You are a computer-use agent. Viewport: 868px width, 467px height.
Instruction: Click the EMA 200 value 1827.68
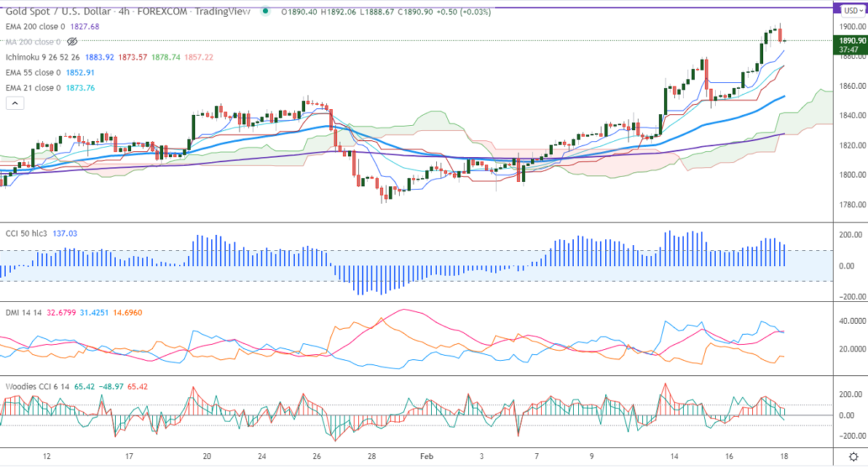[x=84, y=26]
